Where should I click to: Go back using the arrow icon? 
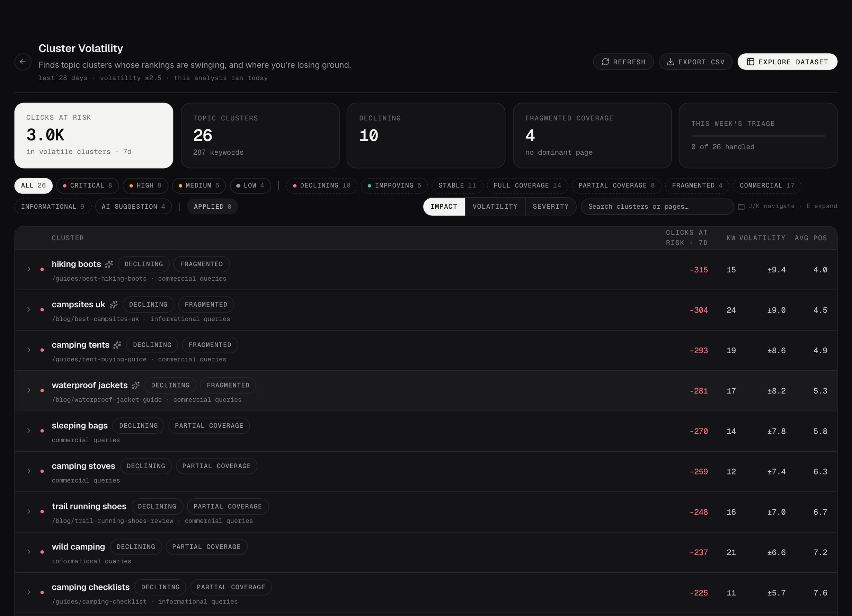(x=23, y=62)
